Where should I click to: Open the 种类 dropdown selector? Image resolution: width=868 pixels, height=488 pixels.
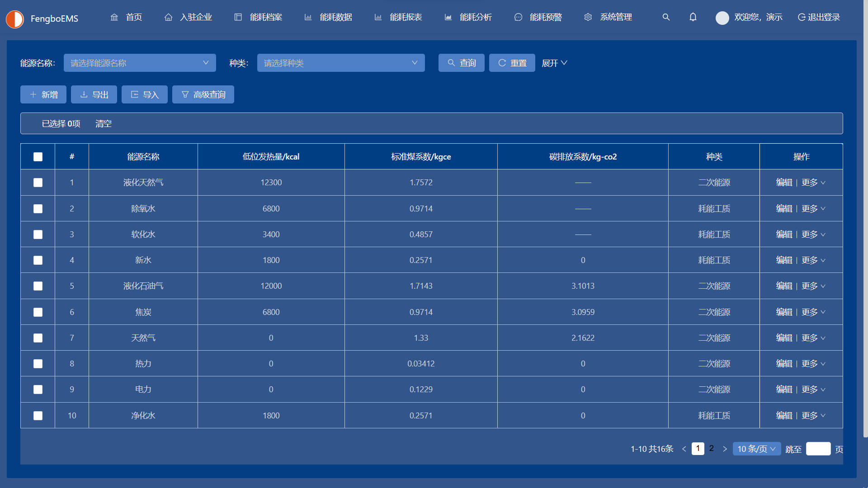tap(341, 63)
